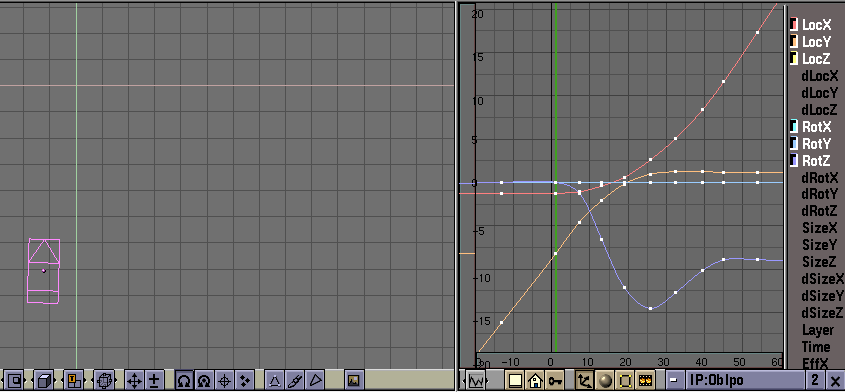Click the RotZ color swatch

tap(794, 161)
